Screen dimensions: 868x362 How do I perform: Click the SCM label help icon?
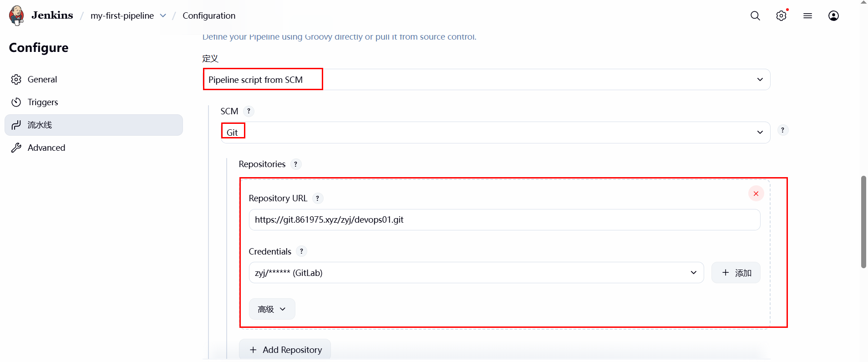point(249,111)
